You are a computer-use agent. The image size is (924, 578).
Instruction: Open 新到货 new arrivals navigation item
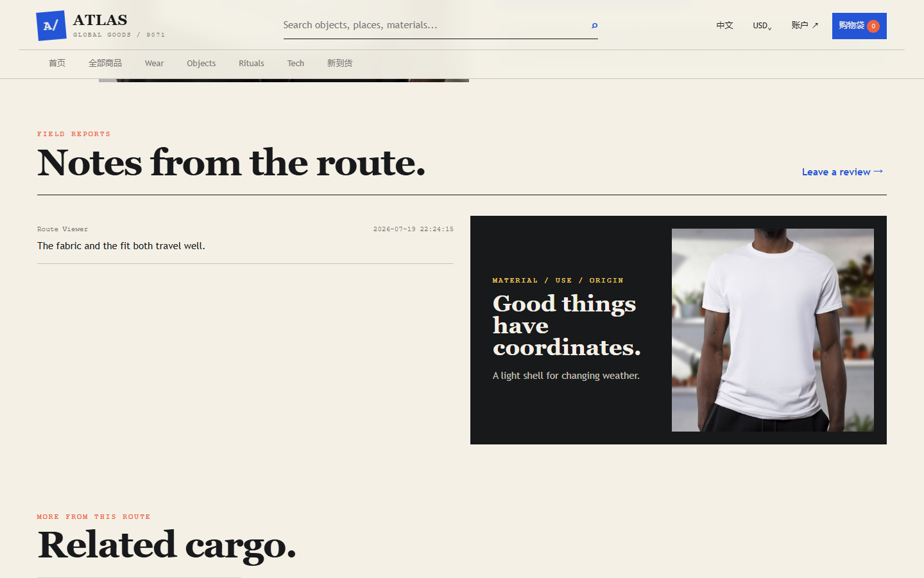339,63
